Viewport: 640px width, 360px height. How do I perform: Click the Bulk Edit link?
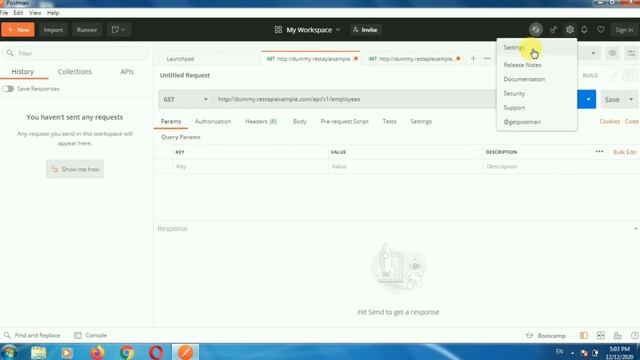[624, 152]
